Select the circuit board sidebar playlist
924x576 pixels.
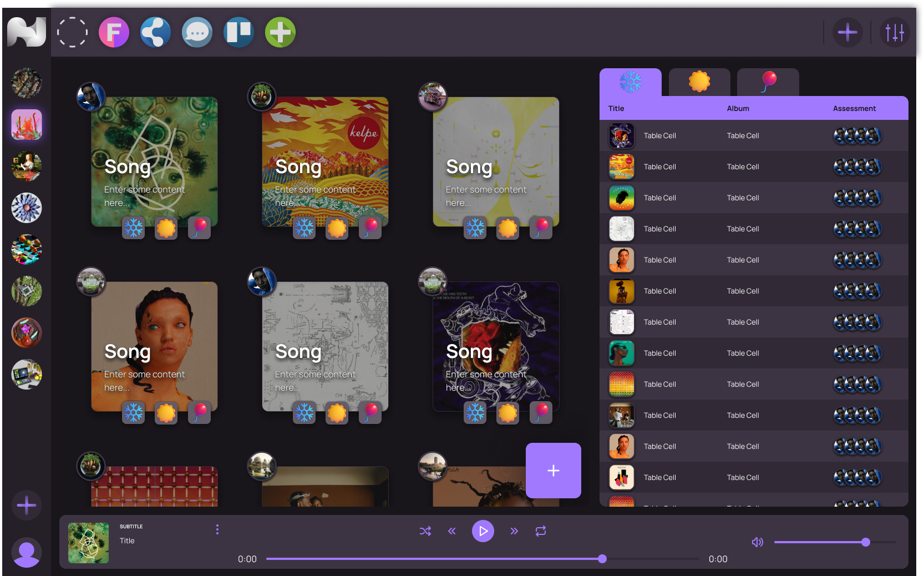(27, 291)
